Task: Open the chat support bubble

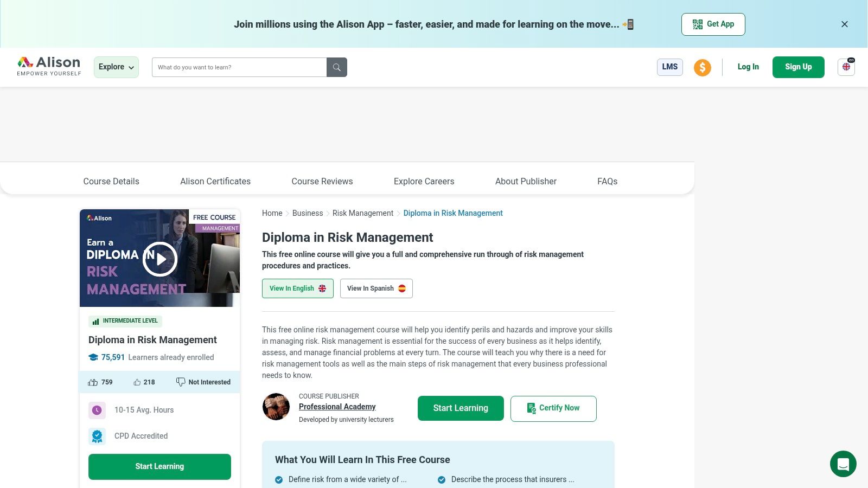Action: 843,464
